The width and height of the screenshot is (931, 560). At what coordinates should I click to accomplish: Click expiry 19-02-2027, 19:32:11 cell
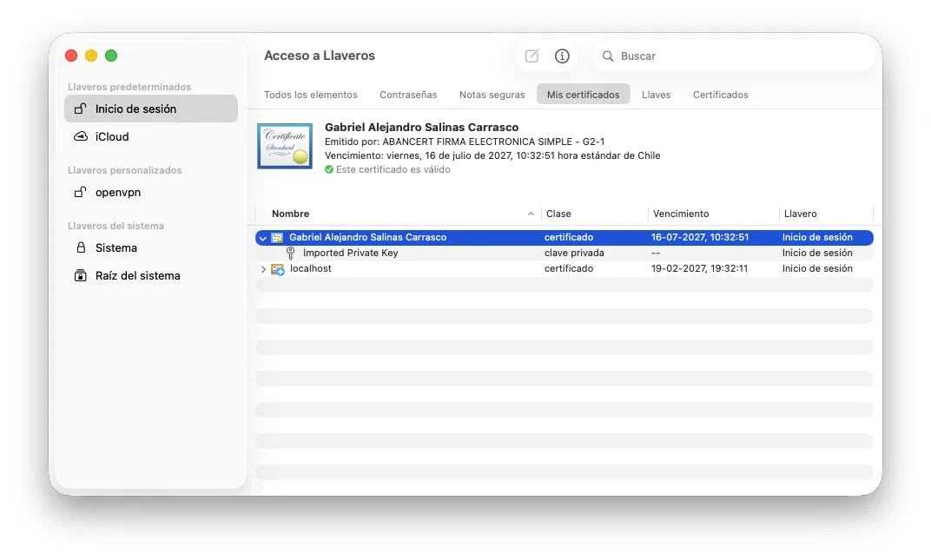(699, 268)
